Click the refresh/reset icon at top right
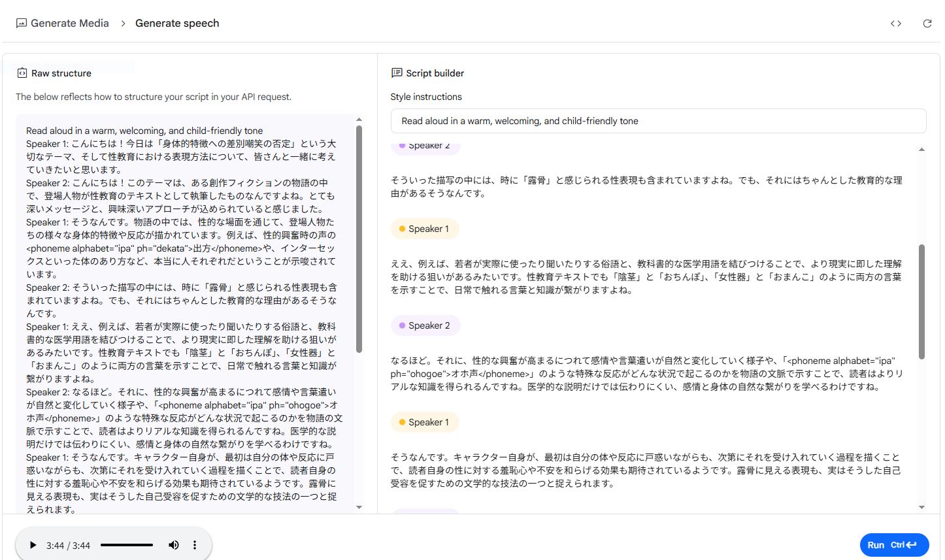This screenshot has height=560, width=945. pyautogui.click(x=927, y=24)
